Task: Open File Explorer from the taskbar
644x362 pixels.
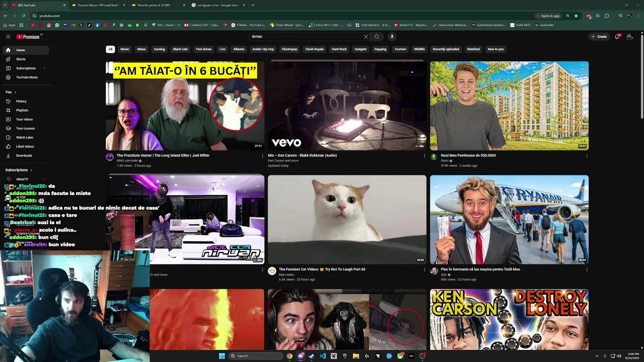Action: pos(356,356)
